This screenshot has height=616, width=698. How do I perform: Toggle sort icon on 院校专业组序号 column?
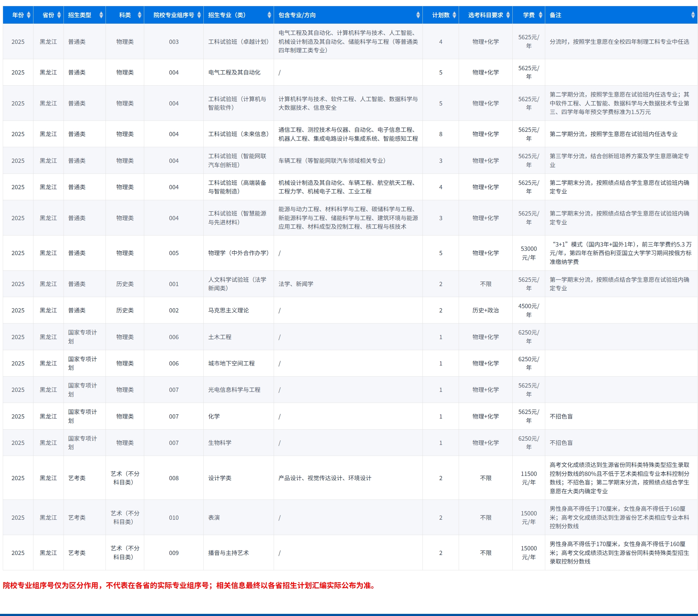click(x=199, y=15)
